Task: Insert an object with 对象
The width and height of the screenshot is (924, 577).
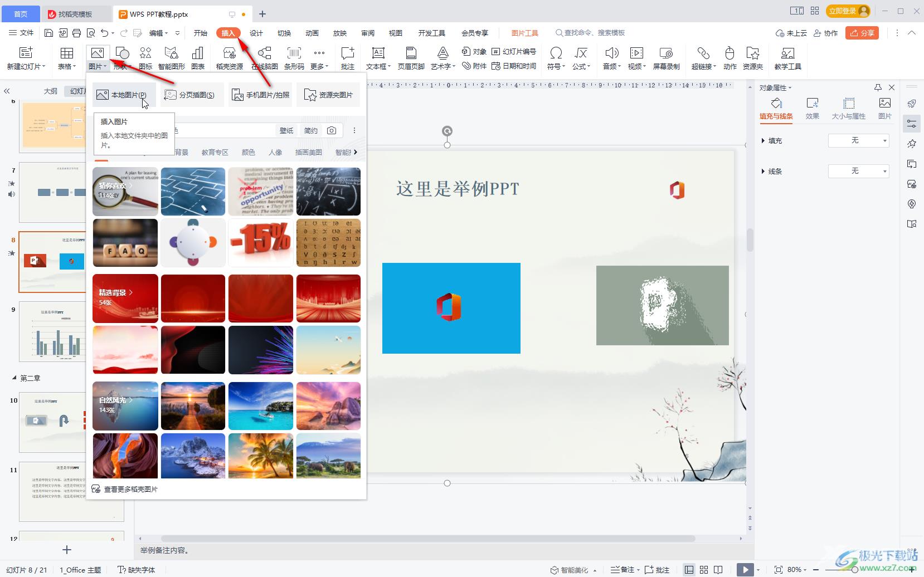Action: click(474, 51)
